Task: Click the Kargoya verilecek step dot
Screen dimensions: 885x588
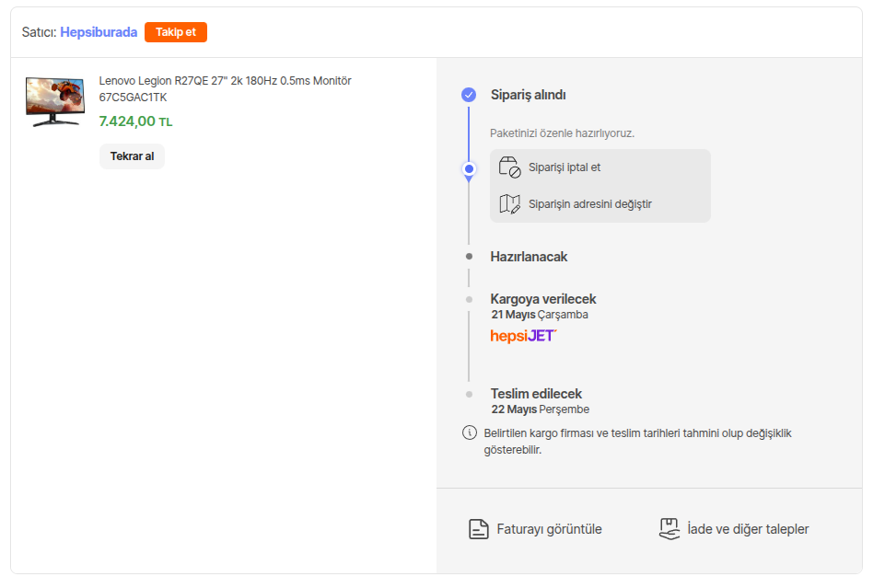Action: (x=469, y=299)
